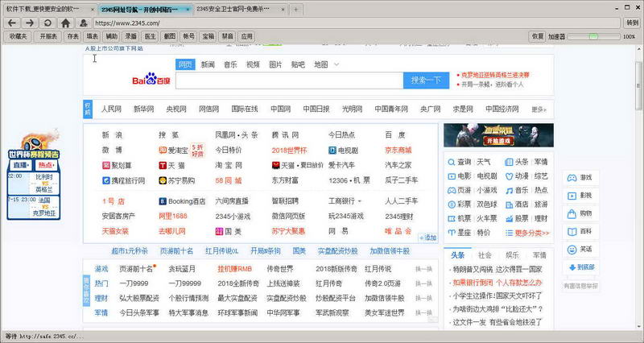Open the home page via house icon
Image resolution: width=644 pixels, height=343 pixels.
pyautogui.click(x=65, y=23)
